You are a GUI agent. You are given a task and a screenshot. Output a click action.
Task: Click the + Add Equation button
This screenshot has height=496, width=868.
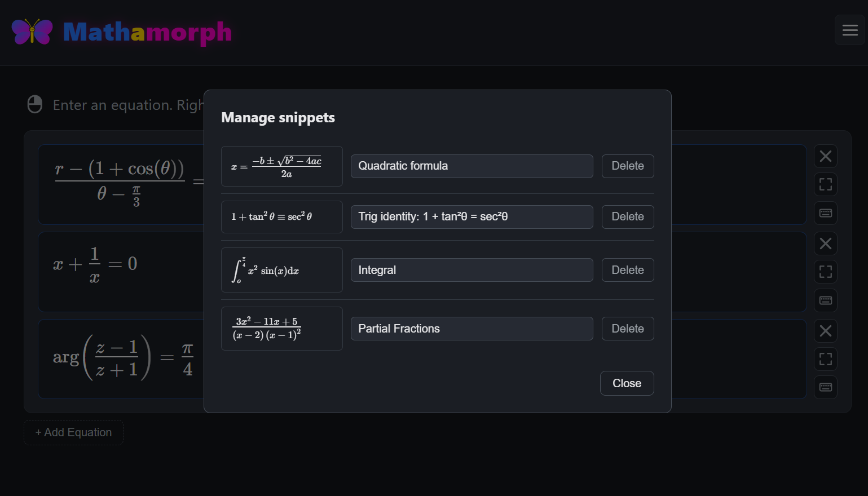pyautogui.click(x=73, y=432)
